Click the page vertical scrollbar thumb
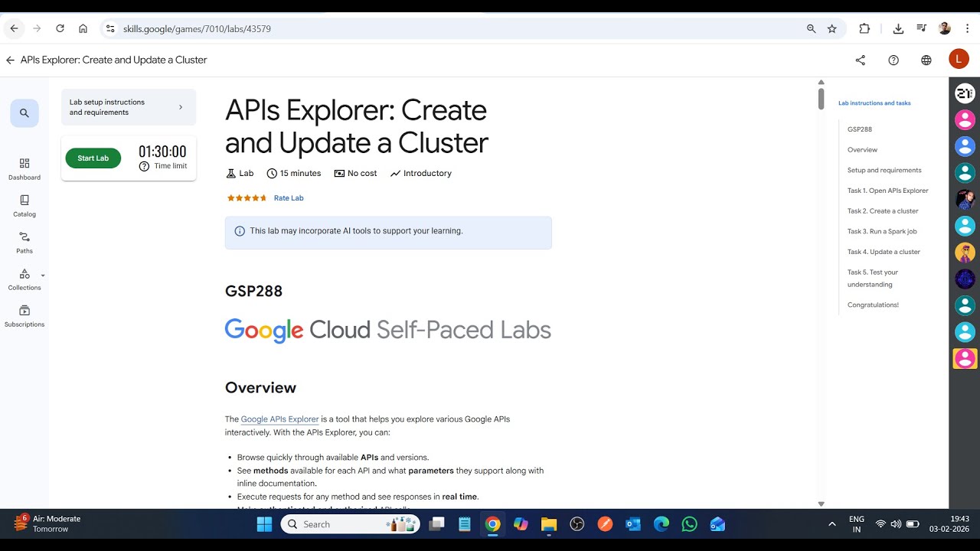Image resolution: width=980 pixels, height=551 pixels. (821, 99)
